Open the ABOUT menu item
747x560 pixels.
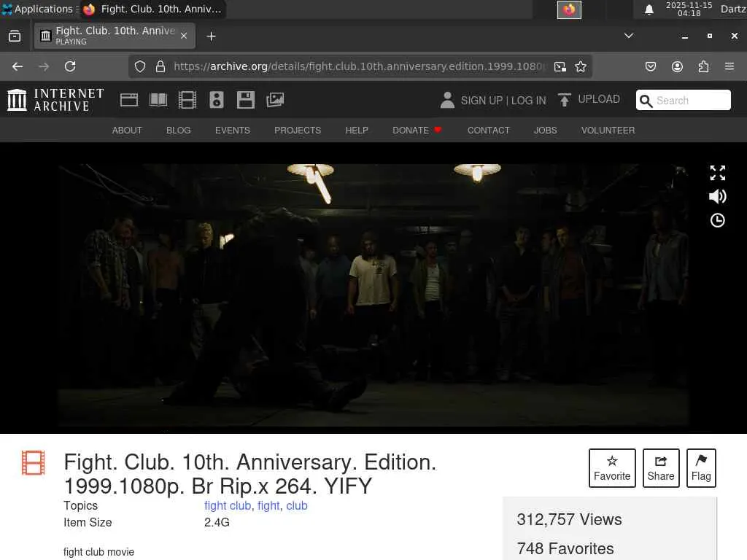click(x=127, y=130)
